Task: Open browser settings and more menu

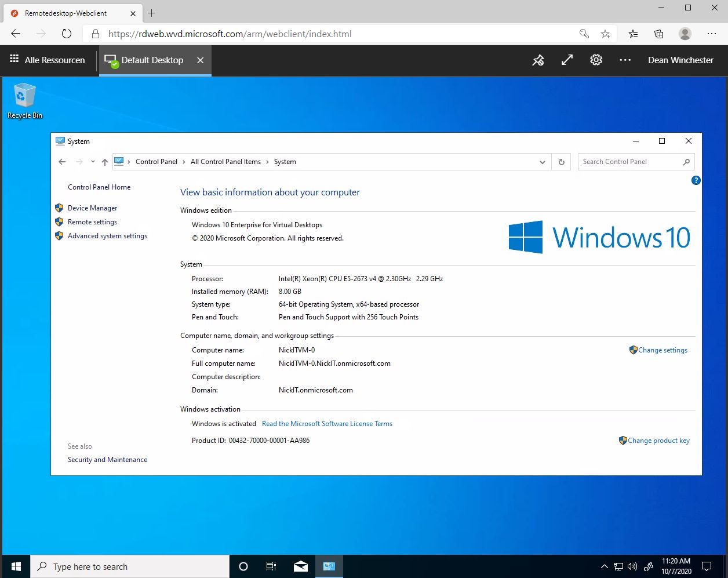Action: (712, 34)
